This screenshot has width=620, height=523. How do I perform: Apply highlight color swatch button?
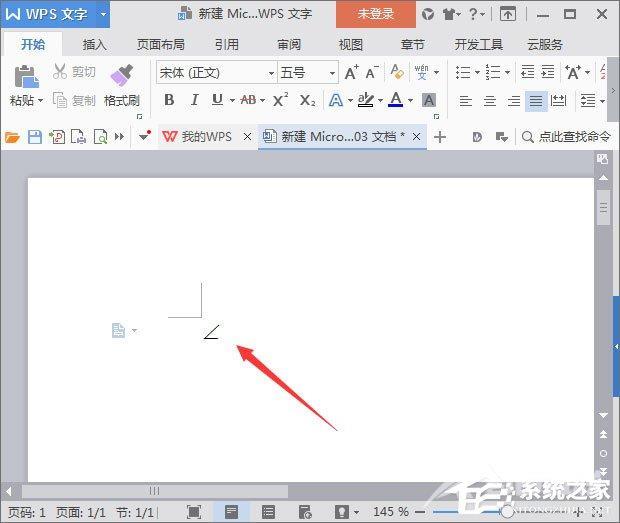point(366,100)
